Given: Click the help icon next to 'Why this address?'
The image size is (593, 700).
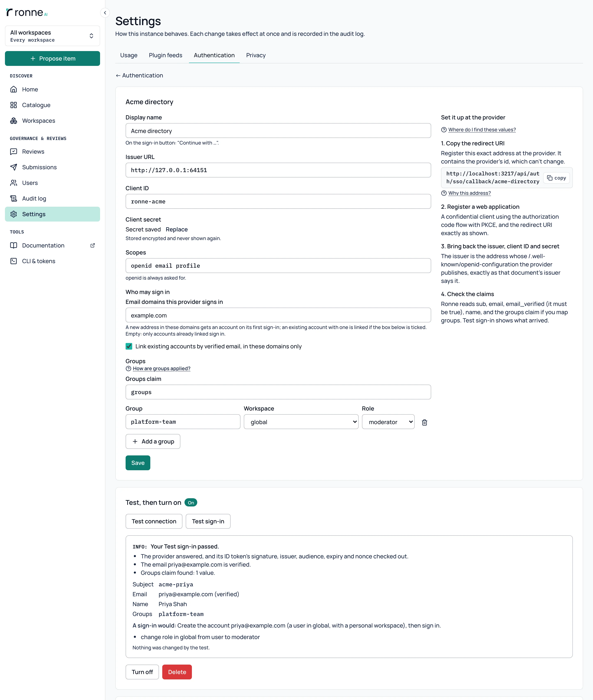Looking at the screenshot, I should [443, 193].
